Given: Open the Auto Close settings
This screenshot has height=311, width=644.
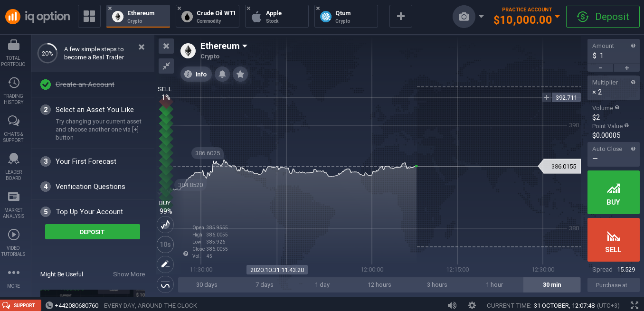Looking at the screenshot, I should [x=613, y=154].
